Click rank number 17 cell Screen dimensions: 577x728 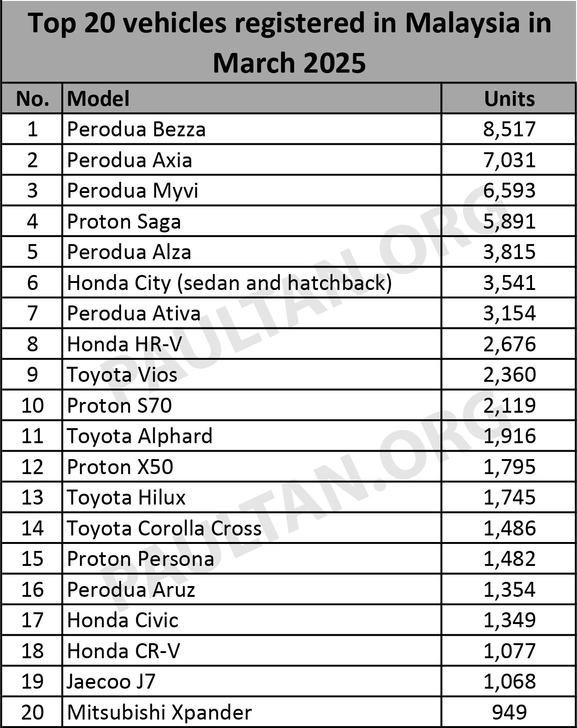pos(32,620)
